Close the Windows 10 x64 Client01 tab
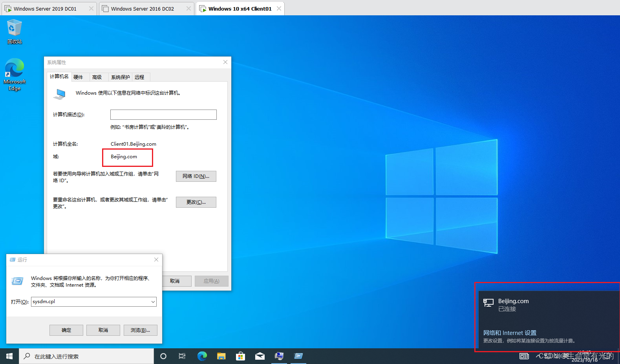Screen dimensions: 620x364 279,9
